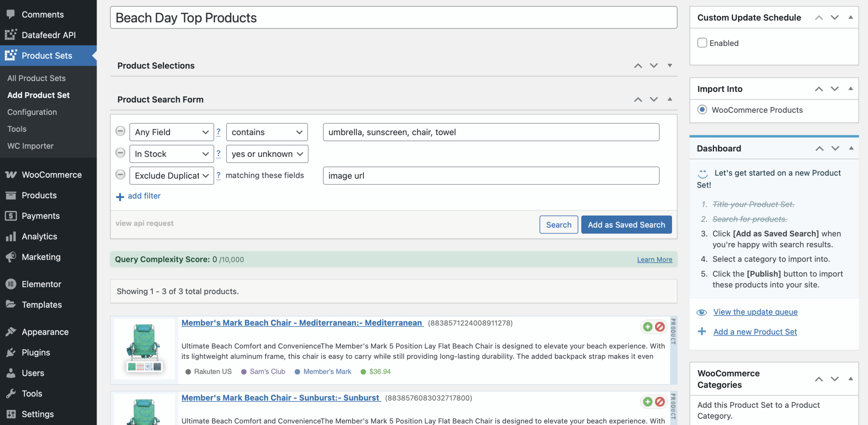This screenshot has width=868, height=425.
Task: Click help question mark beside Any Field
Action: pyautogui.click(x=218, y=132)
